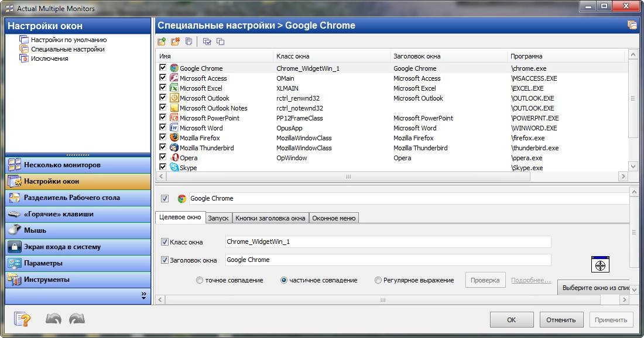This screenshot has height=338, width=644.
Task: Open the Разделитель Рабочего стола section
Action: click(78, 198)
